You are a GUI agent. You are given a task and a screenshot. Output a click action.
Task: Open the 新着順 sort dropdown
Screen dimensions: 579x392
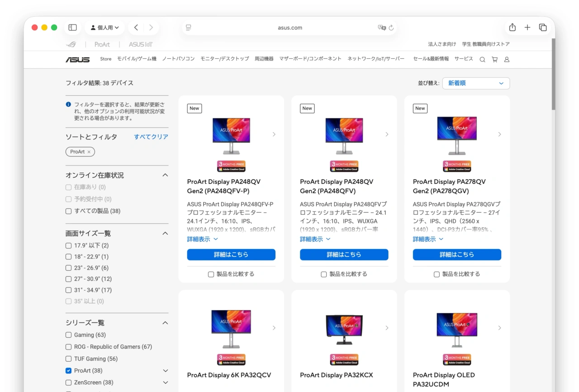pos(476,83)
